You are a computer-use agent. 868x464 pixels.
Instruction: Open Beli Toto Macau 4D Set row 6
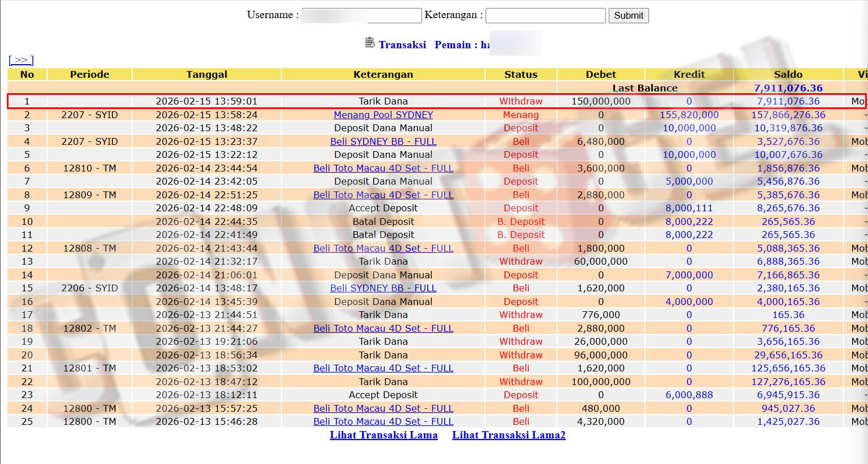point(383,168)
